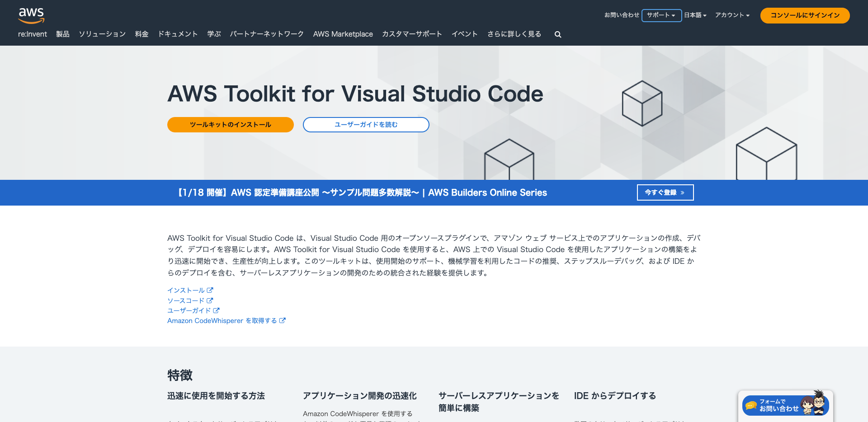Open the サポート dropdown
868x422 pixels.
(x=661, y=15)
